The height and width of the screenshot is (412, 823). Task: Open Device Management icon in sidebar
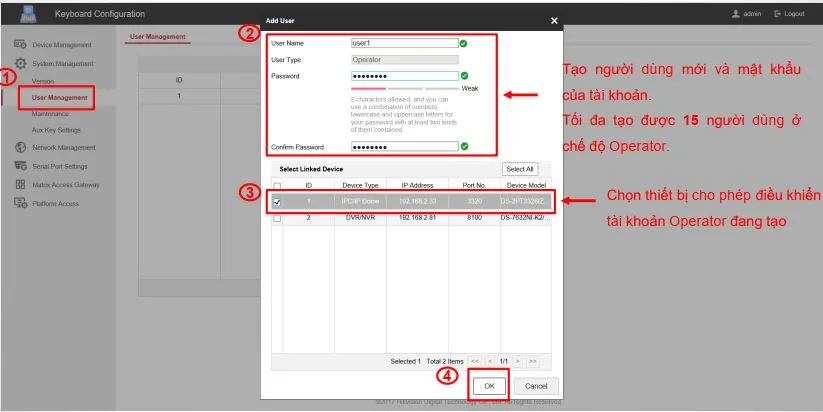click(20, 45)
